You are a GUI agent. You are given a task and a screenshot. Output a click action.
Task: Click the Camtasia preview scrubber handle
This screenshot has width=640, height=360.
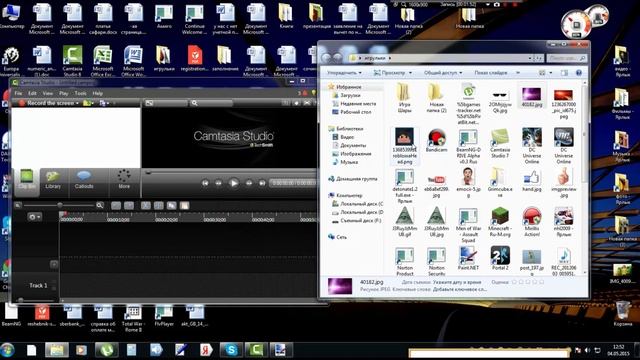tap(149, 173)
